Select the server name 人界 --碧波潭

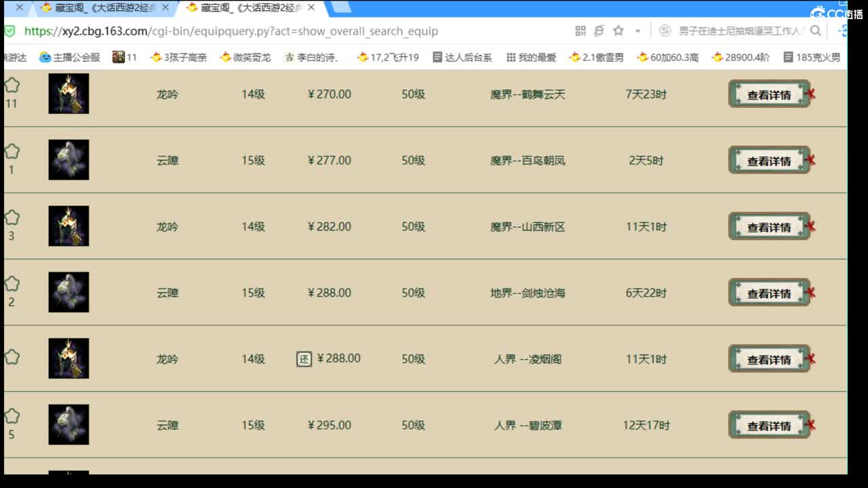coord(528,426)
